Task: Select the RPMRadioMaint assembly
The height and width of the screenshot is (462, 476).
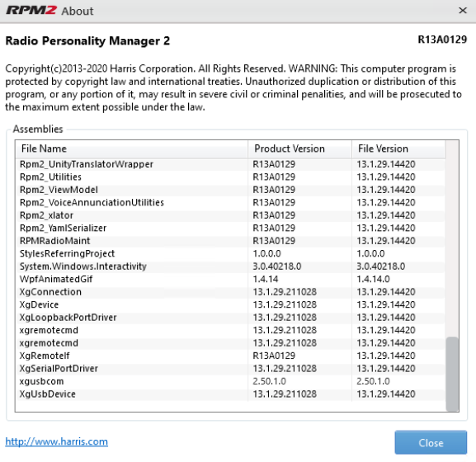Action: tap(230, 241)
